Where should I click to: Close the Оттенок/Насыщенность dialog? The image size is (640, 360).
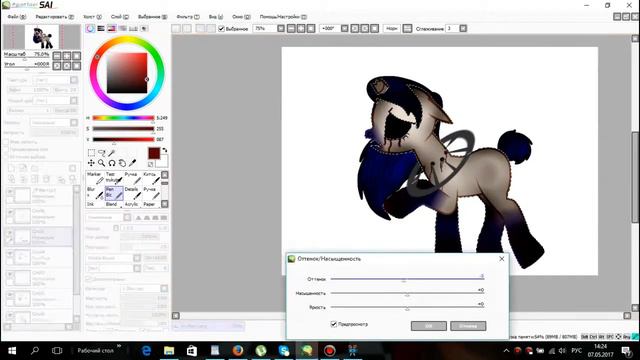pos(502,259)
